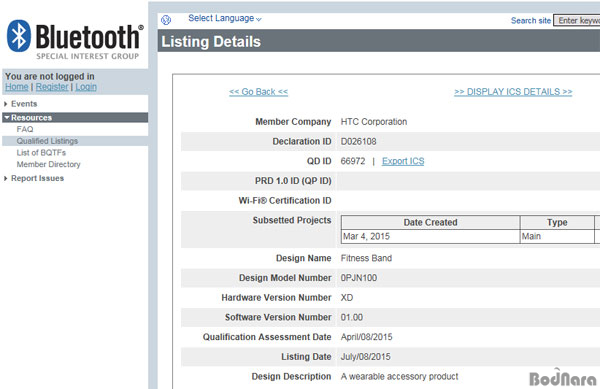Open the Select Language dropdown
The height and width of the screenshot is (389, 600).
click(225, 18)
